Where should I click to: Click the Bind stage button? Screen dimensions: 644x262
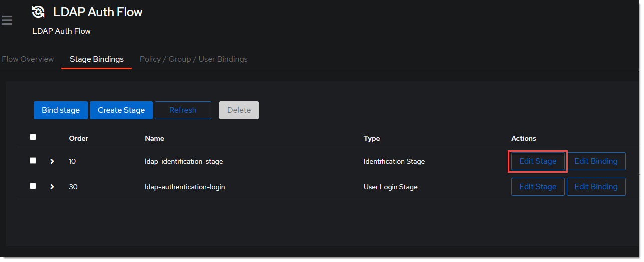[61, 110]
